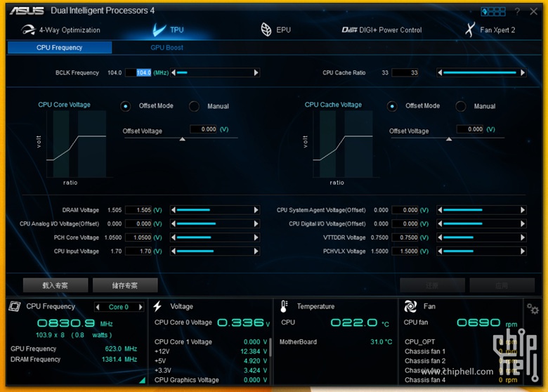Open help via the question mark icon

click(x=517, y=11)
